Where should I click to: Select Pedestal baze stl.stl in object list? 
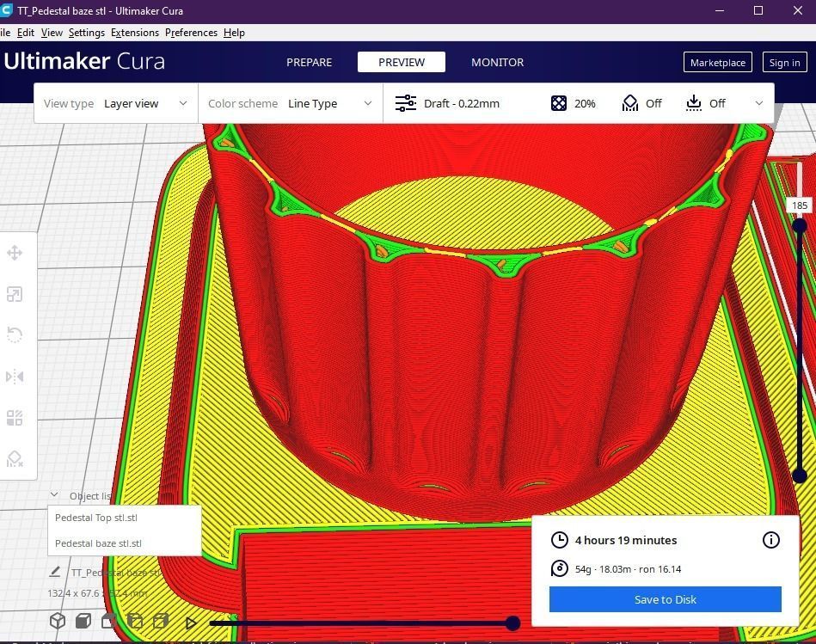125,543
